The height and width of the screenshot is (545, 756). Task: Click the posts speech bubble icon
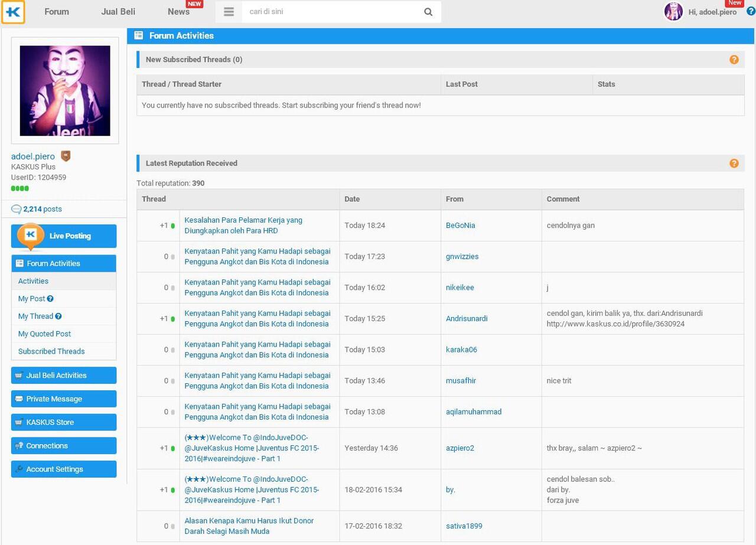pos(17,209)
